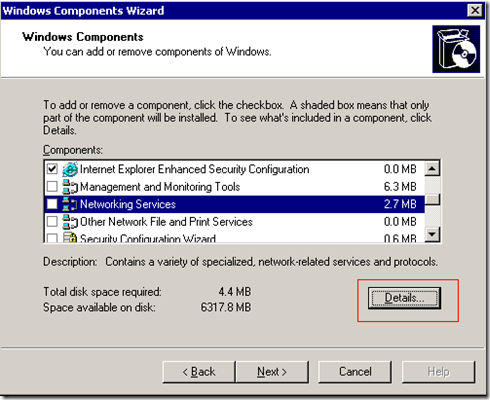Image resolution: width=490 pixels, height=400 pixels.
Task: Click the Description text about network-related services
Action: (271, 262)
